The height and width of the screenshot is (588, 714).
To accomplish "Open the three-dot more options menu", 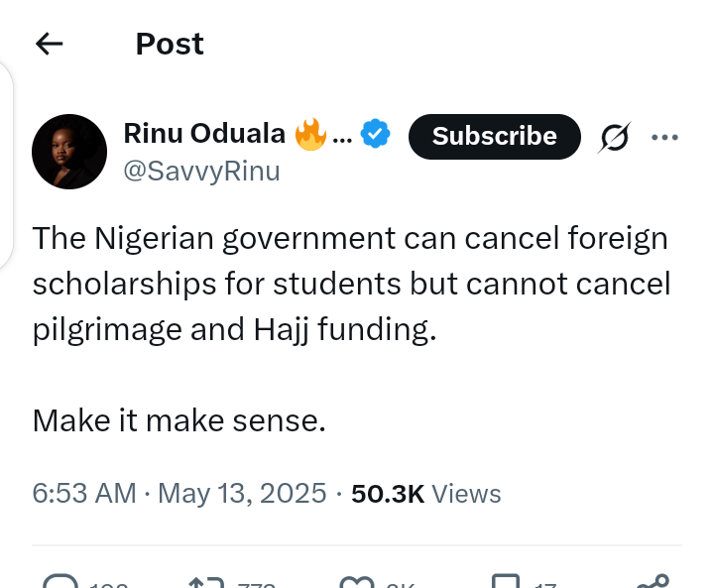I will point(664,137).
